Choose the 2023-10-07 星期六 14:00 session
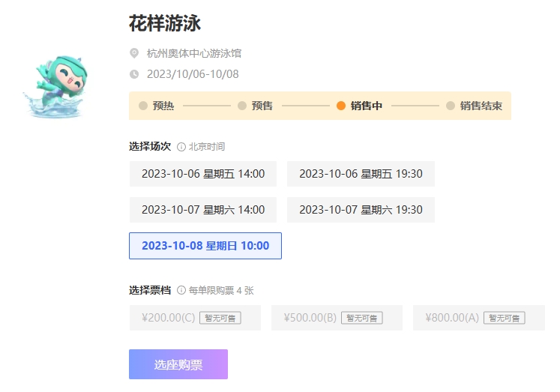560x392 pixels. (203, 210)
